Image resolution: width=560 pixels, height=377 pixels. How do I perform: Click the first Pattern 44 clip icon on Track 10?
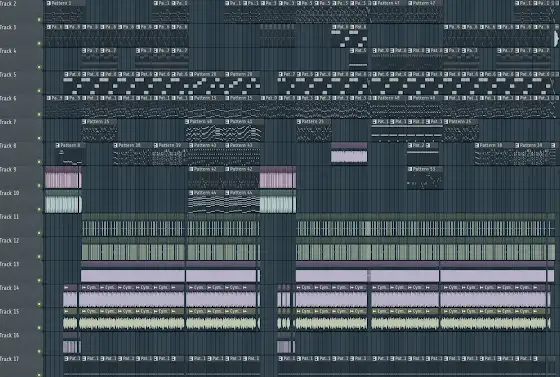pyautogui.click(x=191, y=193)
